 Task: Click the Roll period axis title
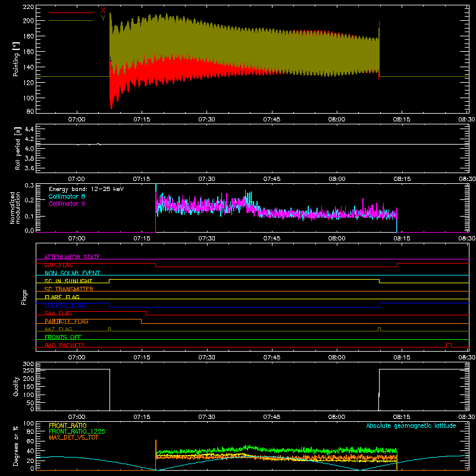coord(18,148)
